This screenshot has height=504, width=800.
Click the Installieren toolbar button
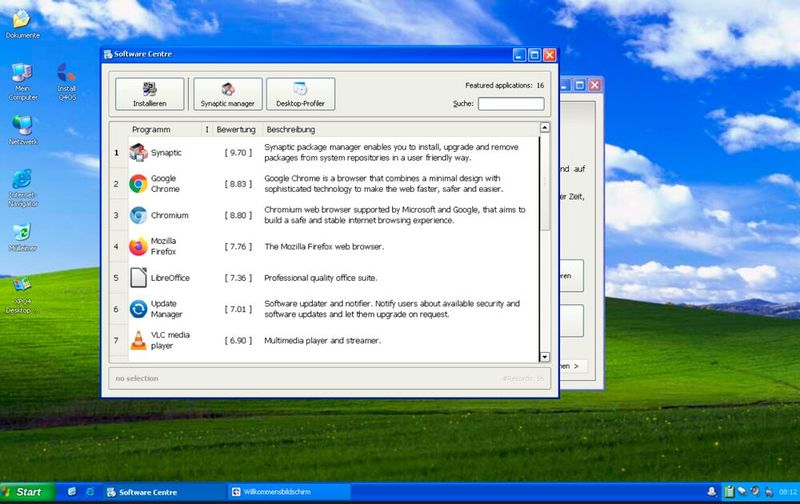[149, 94]
